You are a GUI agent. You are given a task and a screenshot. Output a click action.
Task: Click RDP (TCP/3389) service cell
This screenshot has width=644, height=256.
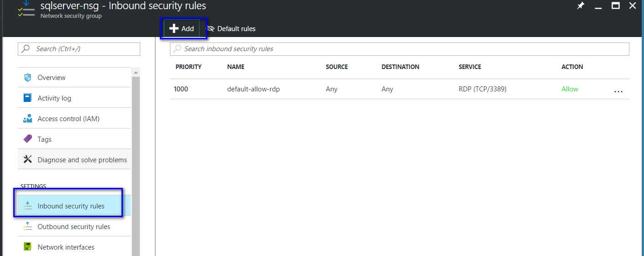482,89
